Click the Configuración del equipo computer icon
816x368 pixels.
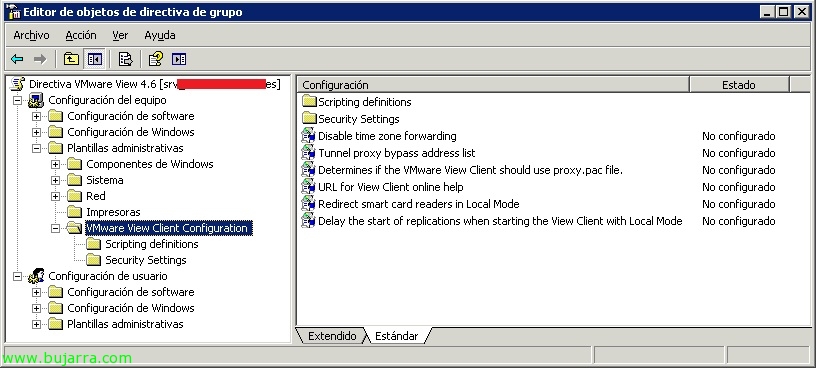(36, 100)
